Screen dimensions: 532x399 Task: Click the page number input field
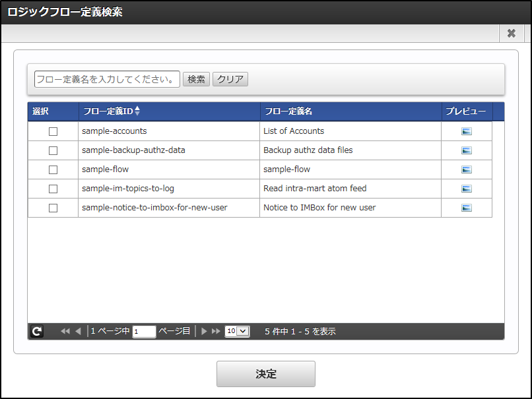(x=144, y=332)
